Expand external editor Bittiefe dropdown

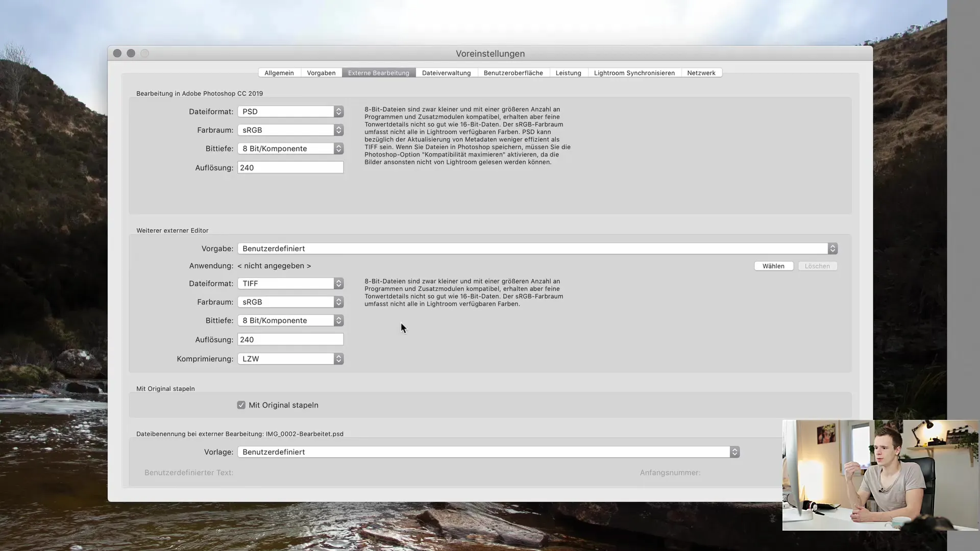click(290, 320)
